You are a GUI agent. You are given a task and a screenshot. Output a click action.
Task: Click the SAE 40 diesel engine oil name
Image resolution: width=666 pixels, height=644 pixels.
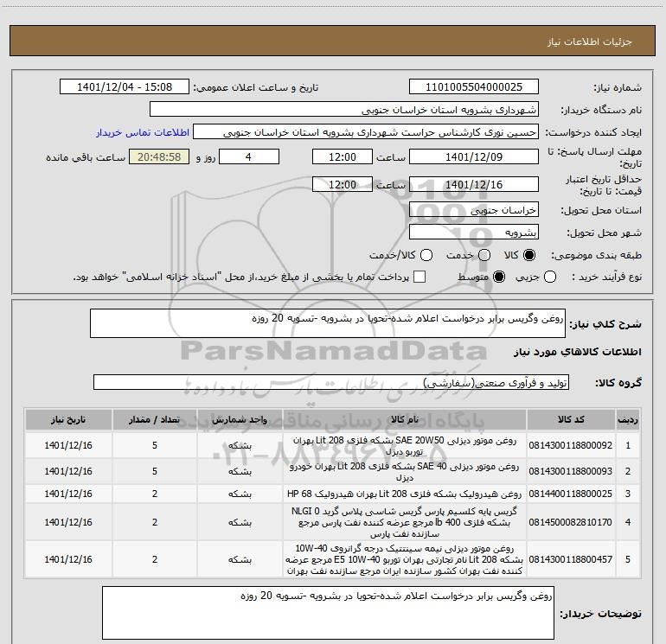(405, 472)
